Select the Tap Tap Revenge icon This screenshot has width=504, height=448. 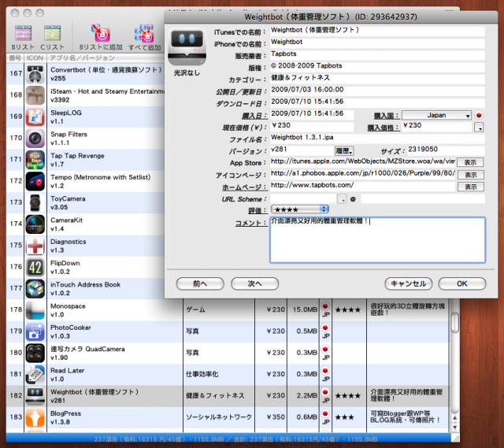pos(35,160)
